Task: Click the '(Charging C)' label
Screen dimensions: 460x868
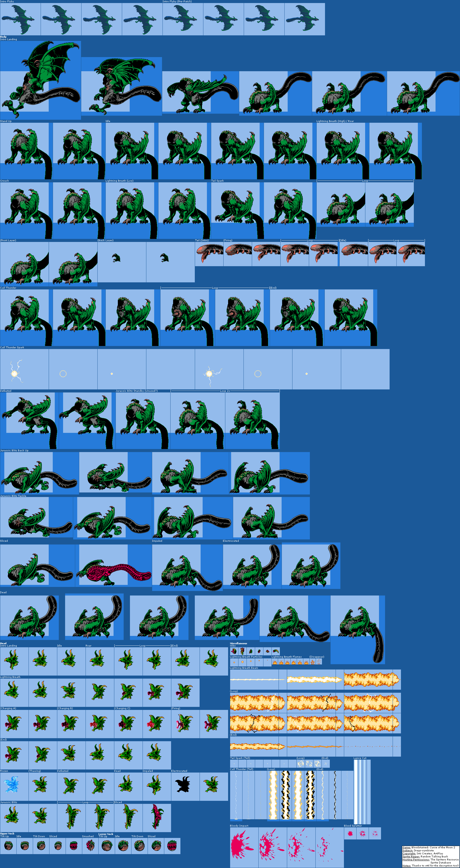Action: point(122,708)
